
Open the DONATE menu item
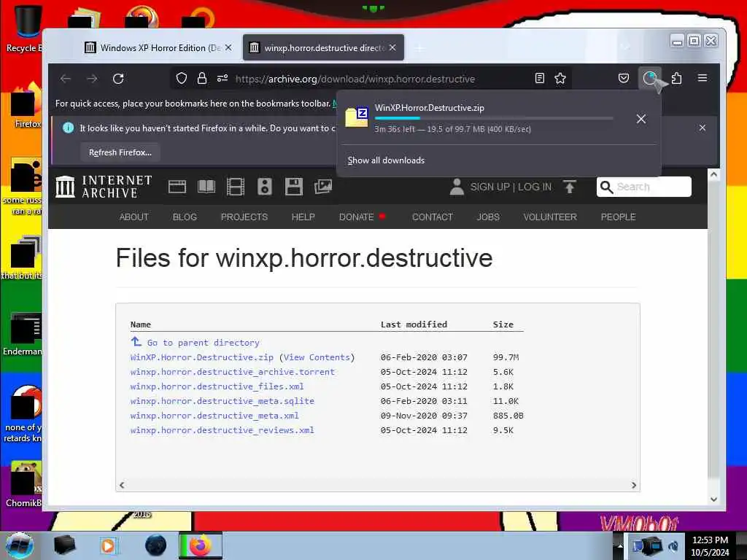pyautogui.click(x=356, y=217)
